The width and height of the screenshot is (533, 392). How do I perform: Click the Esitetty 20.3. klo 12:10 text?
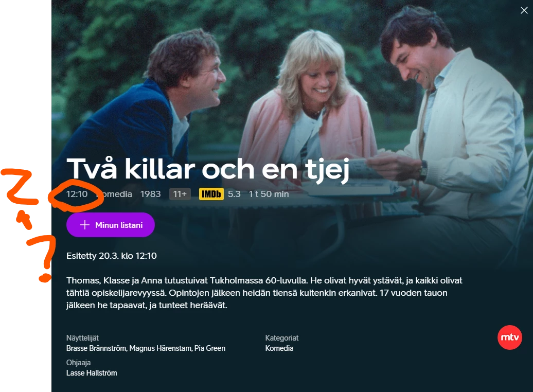(112, 256)
